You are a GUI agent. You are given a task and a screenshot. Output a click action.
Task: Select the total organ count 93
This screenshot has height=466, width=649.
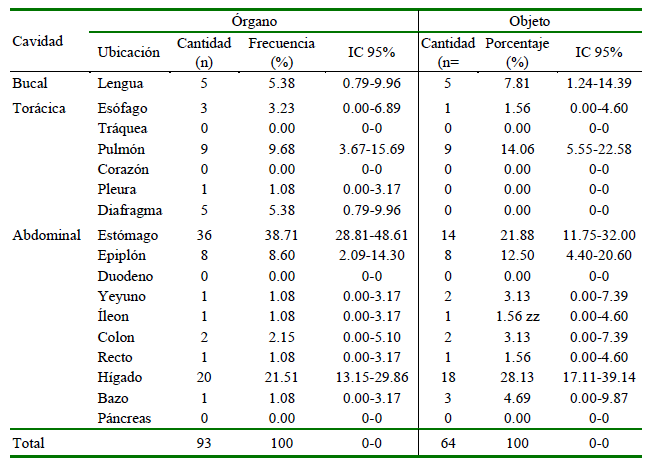pyautogui.click(x=204, y=442)
